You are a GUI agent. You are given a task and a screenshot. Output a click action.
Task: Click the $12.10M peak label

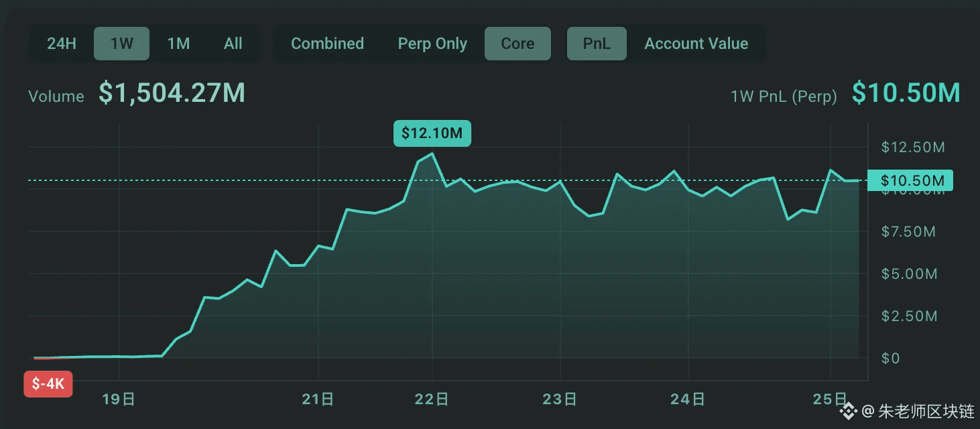click(x=432, y=133)
